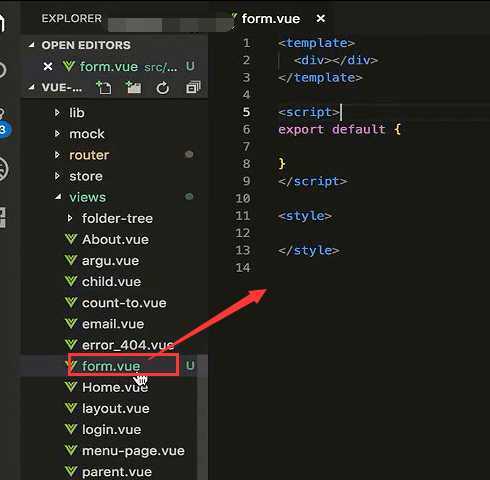This screenshot has width=490, height=480.
Task: Open menu-page.vue in the file tree
Action: 133,451
